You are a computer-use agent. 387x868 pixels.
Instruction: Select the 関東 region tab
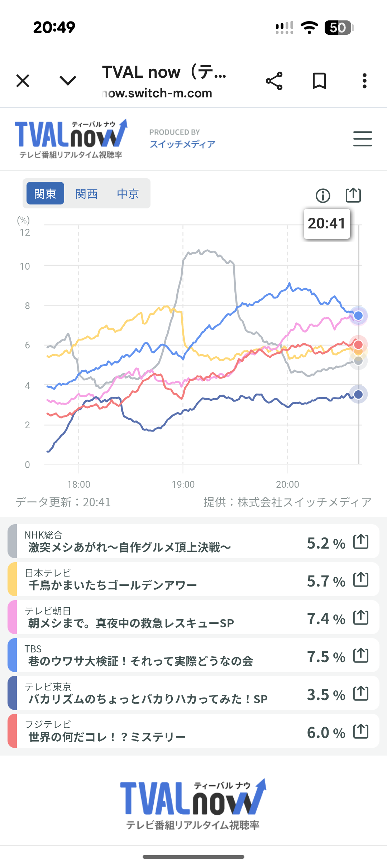click(45, 194)
